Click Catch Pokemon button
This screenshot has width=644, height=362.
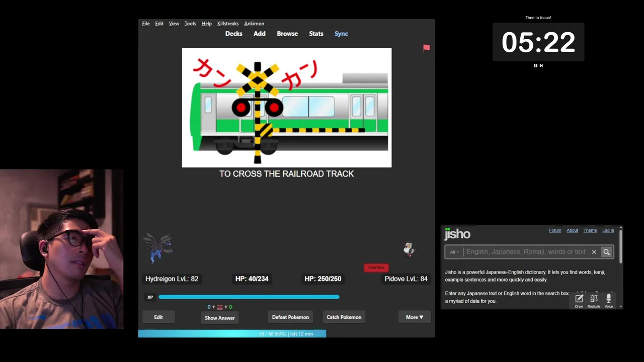click(344, 317)
